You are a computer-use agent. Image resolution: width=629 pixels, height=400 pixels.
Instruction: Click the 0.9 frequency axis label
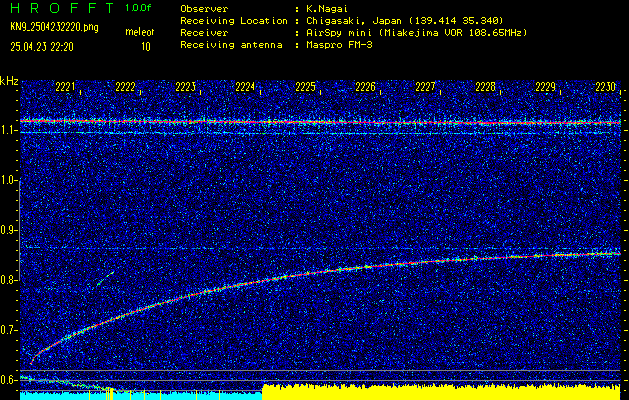coord(9,230)
